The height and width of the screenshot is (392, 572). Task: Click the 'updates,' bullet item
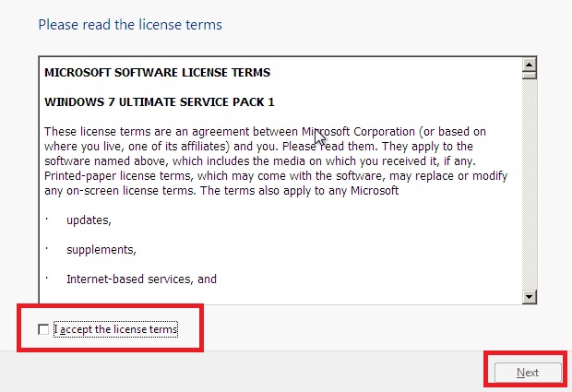(89, 220)
